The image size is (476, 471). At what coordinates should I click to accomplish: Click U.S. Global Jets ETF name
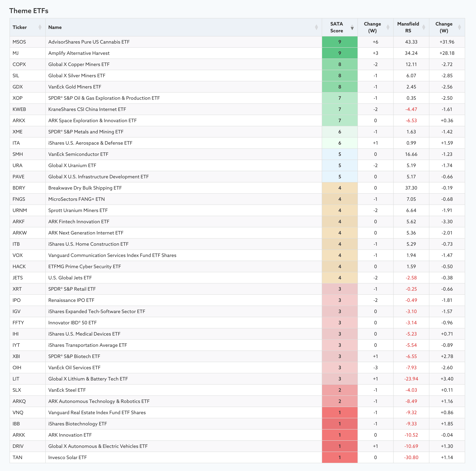70,278
